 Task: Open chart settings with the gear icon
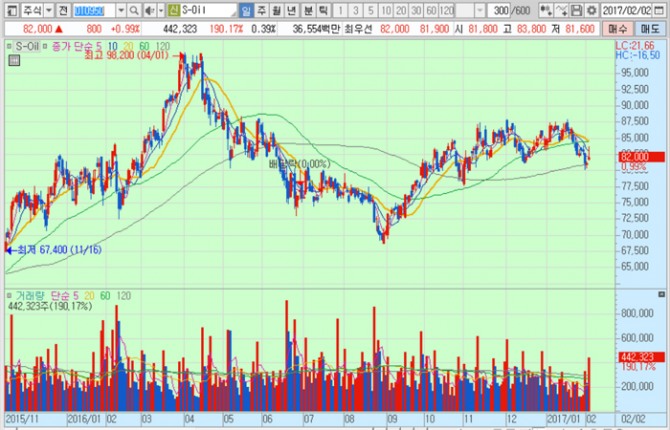pos(592,9)
